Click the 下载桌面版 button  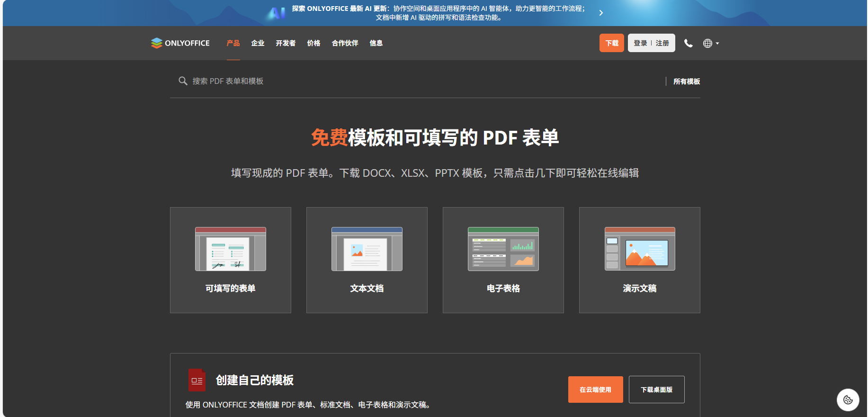click(656, 390)
